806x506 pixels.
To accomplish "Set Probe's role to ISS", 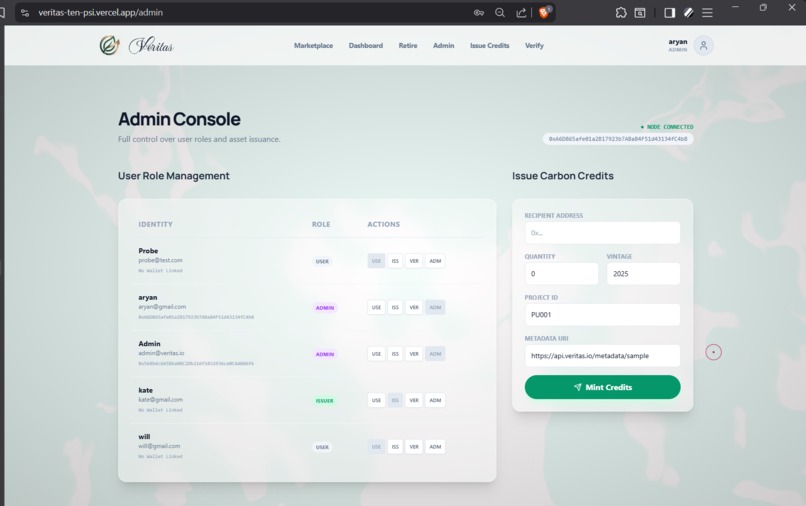I will 395,261.
